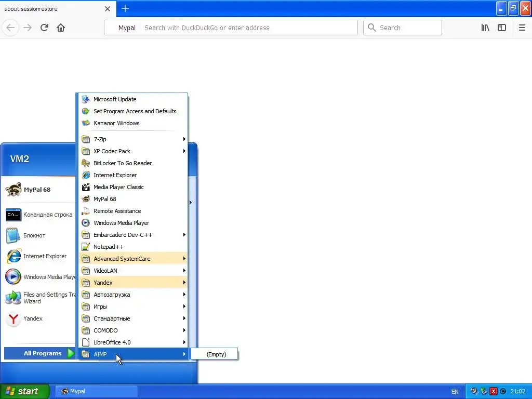Click the Search box field
Image resolution: width=532 pixels, height=399 pixels.
[x=403, y=28]
